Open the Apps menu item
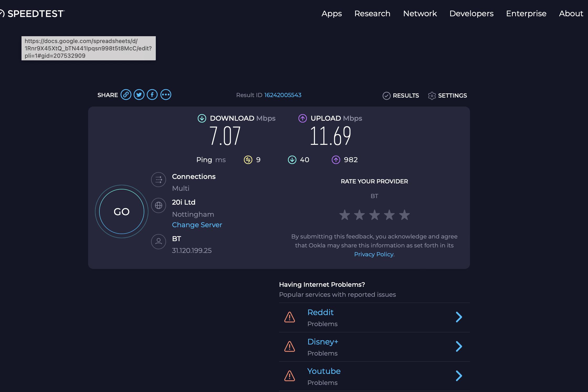This screenshot has height=392, width=588. (x=332, y=14)
